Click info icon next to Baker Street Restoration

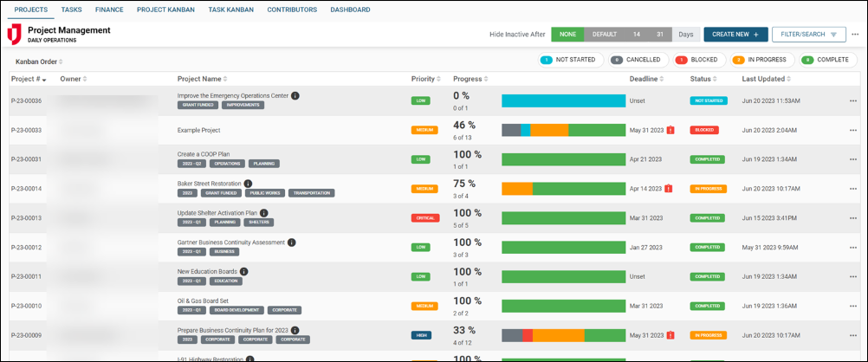click(x=249, y=184)
